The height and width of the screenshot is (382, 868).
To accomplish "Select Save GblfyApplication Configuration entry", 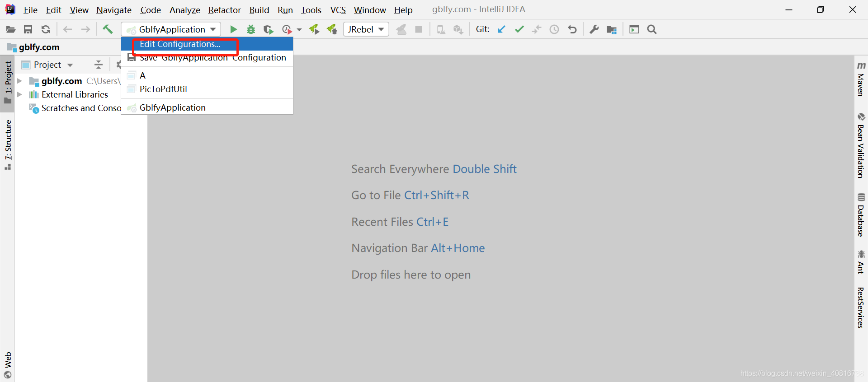I will pos(207,57).
